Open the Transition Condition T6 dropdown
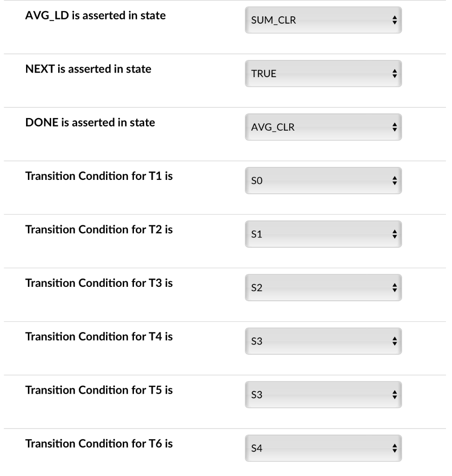 pyautogui.click(x=323, y=448)
